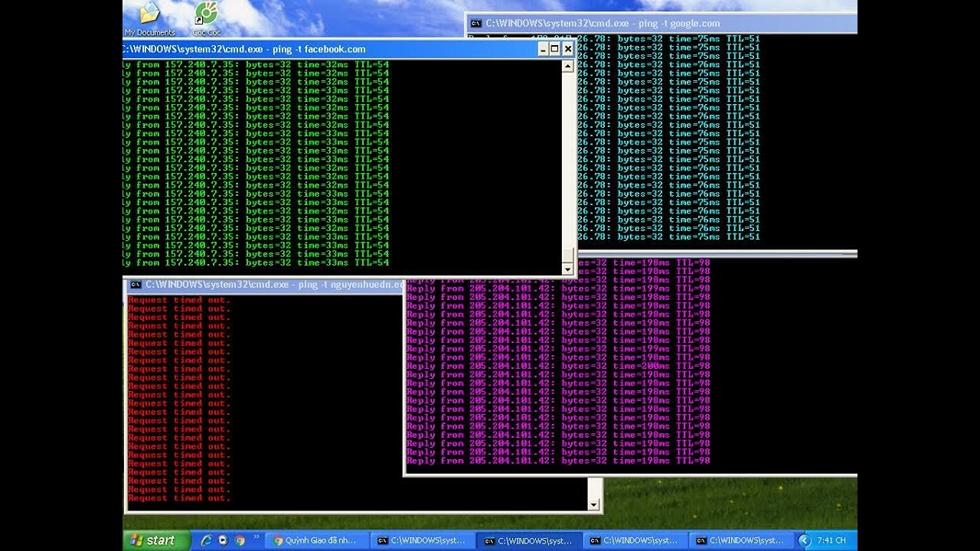Image resolution: width=980 pixels, height=551 pixels.
Task: Select cmd taskbar button nearest the system tray
Action: [740, 540]
